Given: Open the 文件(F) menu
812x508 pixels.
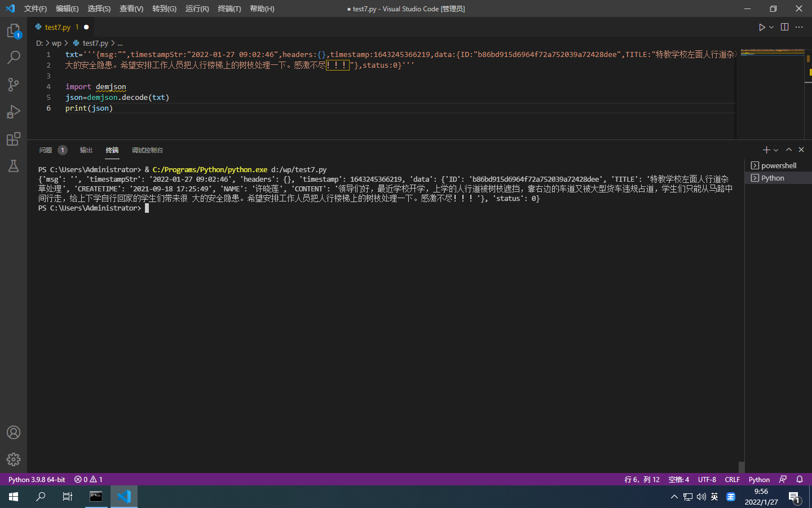Looking at the screenshot, I should click(x=36, y=8).
